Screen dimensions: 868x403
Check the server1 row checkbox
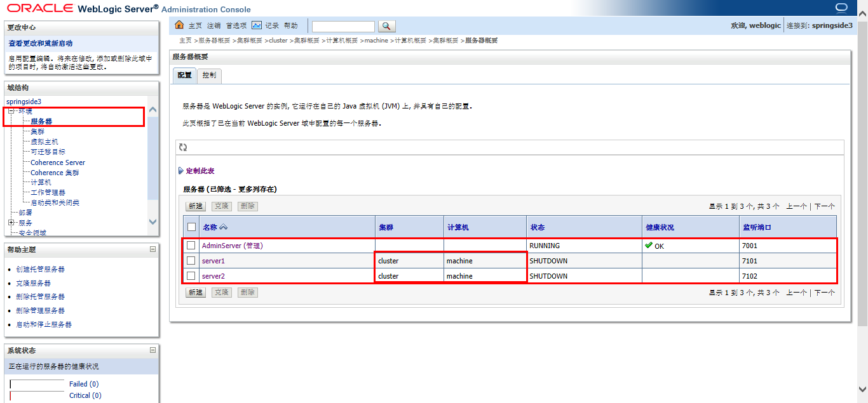[x=191, y=260]
